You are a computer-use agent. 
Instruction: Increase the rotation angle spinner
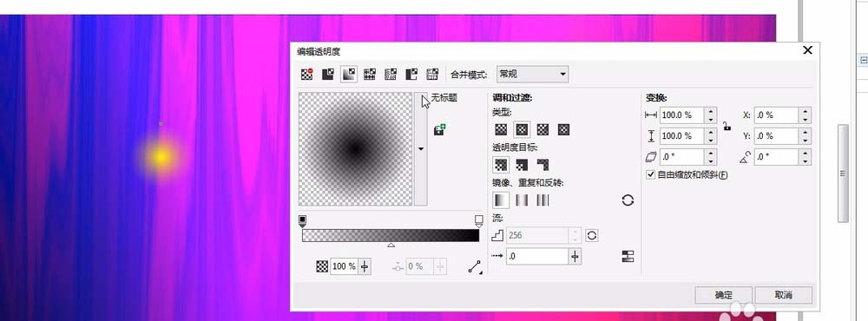click(805, 153)
